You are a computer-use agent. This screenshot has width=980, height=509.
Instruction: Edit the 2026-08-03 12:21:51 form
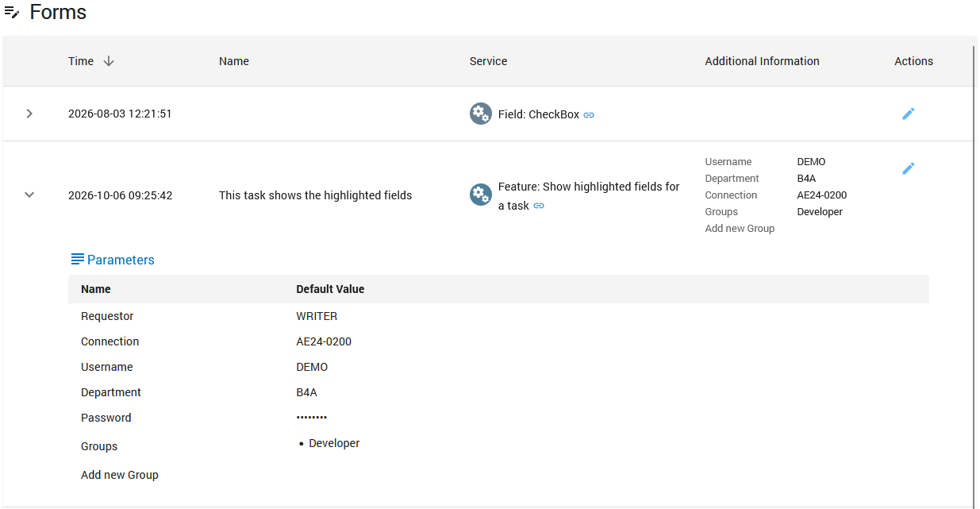click(x=909, y=114)
